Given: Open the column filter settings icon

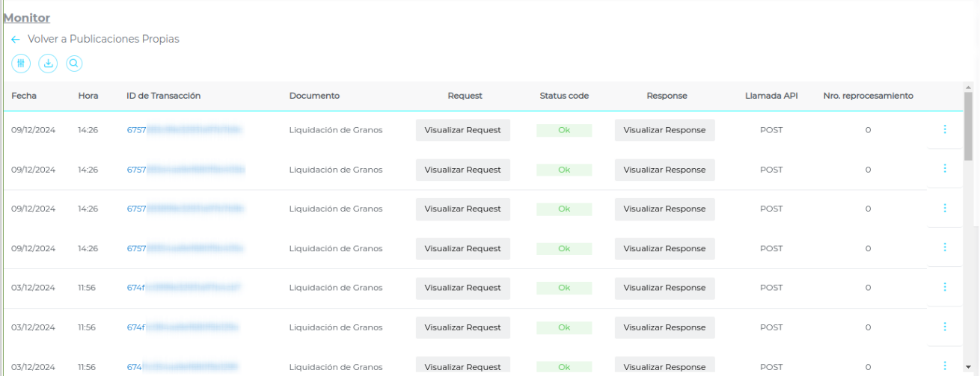Looking at the screenshot, I should point(21,64).
